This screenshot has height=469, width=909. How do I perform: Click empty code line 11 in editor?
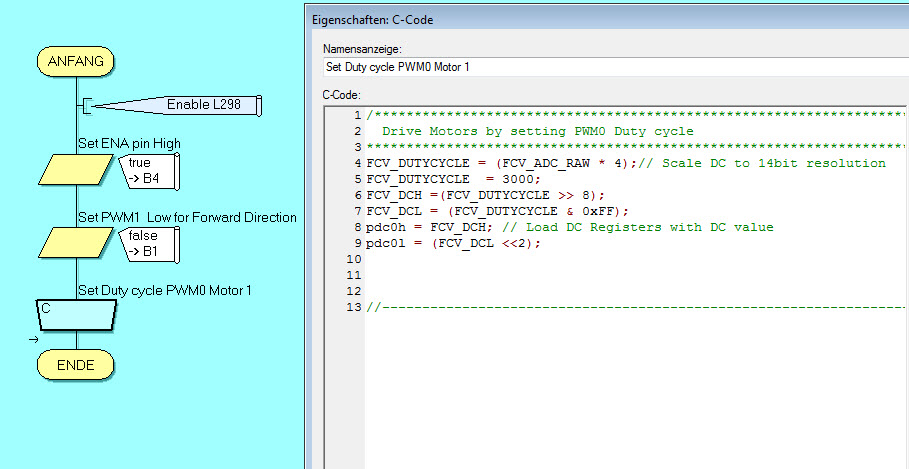click(x=635, y=275)
